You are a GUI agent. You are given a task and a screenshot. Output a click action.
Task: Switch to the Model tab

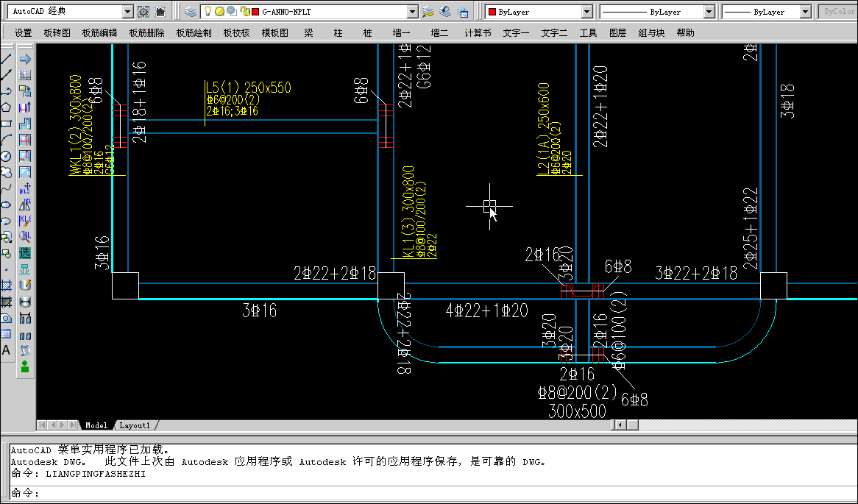pos(96,425)
